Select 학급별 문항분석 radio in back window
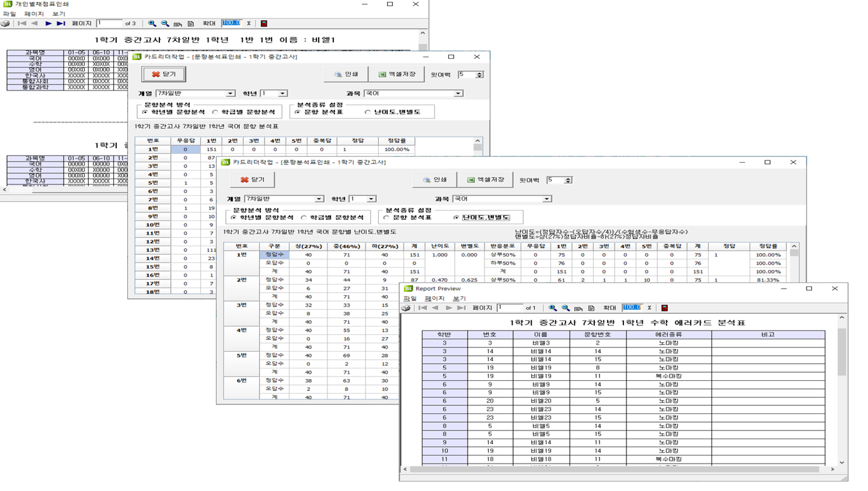The image size is (868, 491). (215, 112)
